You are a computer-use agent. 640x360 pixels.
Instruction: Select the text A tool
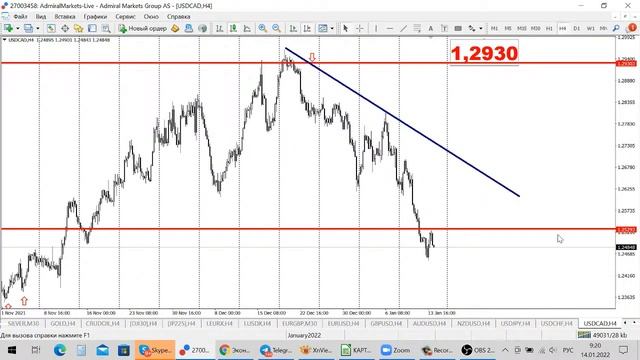pos(430,28)
